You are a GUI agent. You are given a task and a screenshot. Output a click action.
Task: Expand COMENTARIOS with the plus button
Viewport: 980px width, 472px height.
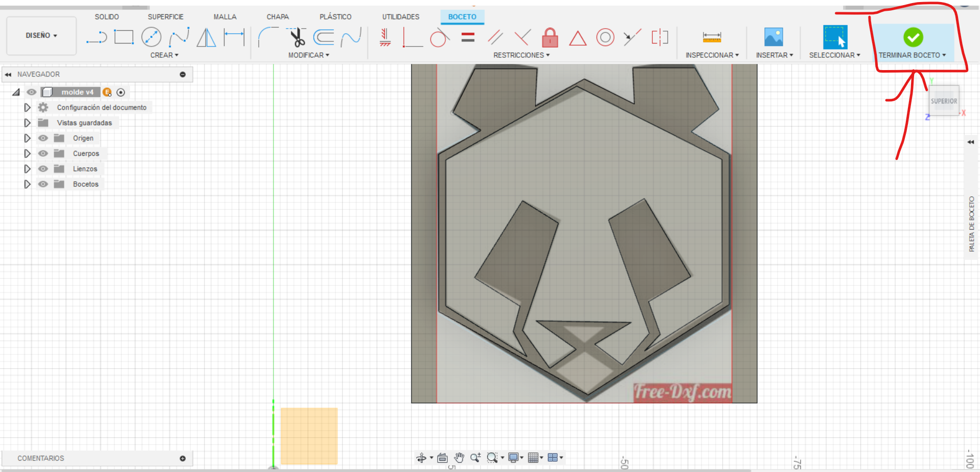point(183,459)
